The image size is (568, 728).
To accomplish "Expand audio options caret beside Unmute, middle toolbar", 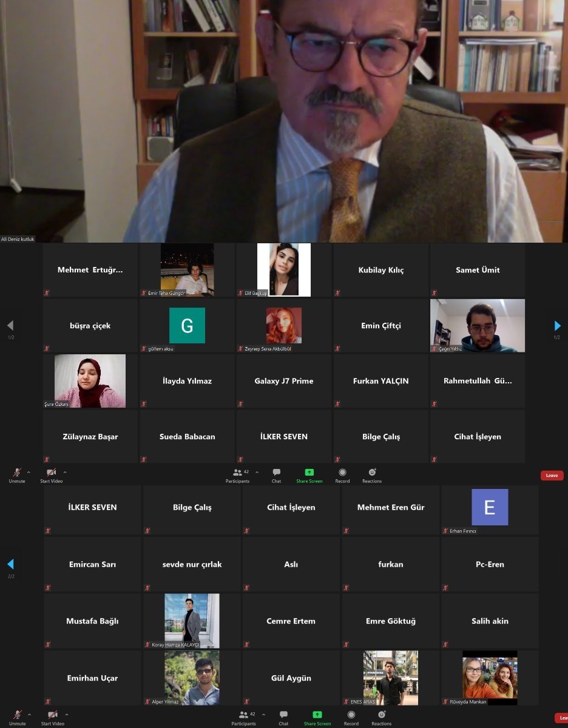I will click(x=29, y=472).
